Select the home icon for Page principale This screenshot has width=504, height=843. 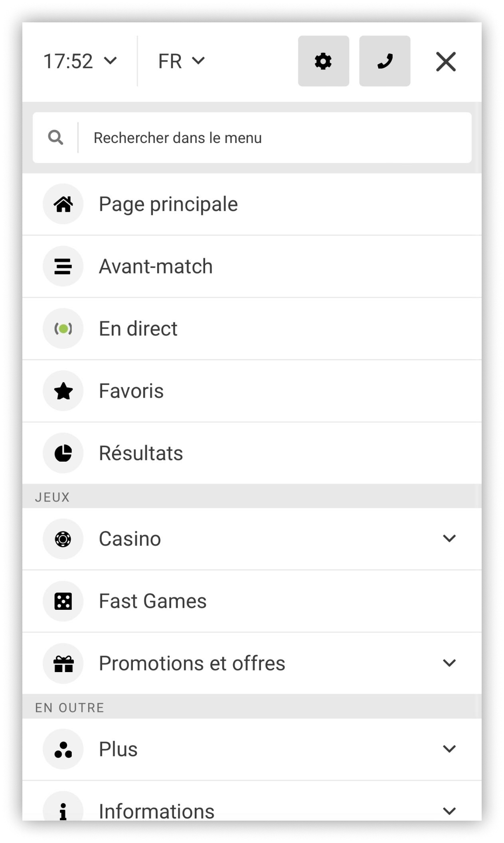[63, 204]
